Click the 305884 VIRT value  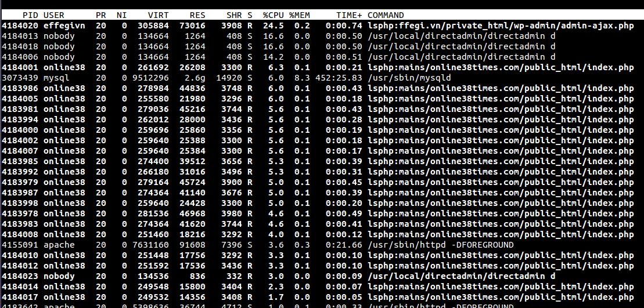(153, 26)
